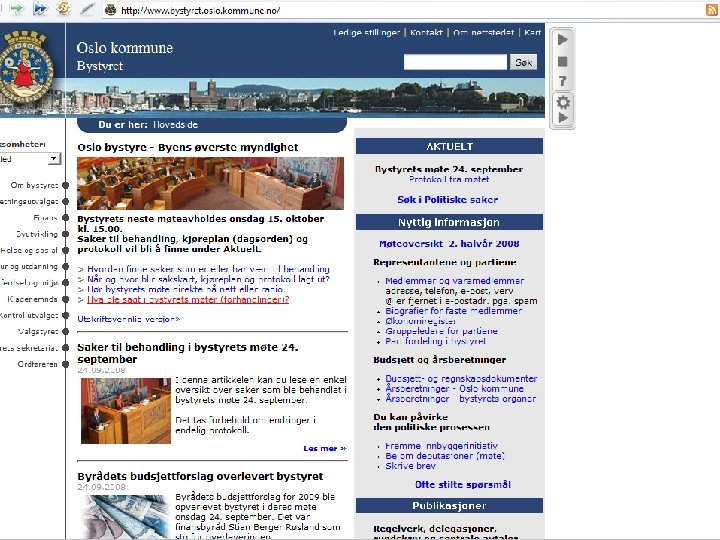Open headline Saker til behandling i bystyrets møte

(188, 353)
